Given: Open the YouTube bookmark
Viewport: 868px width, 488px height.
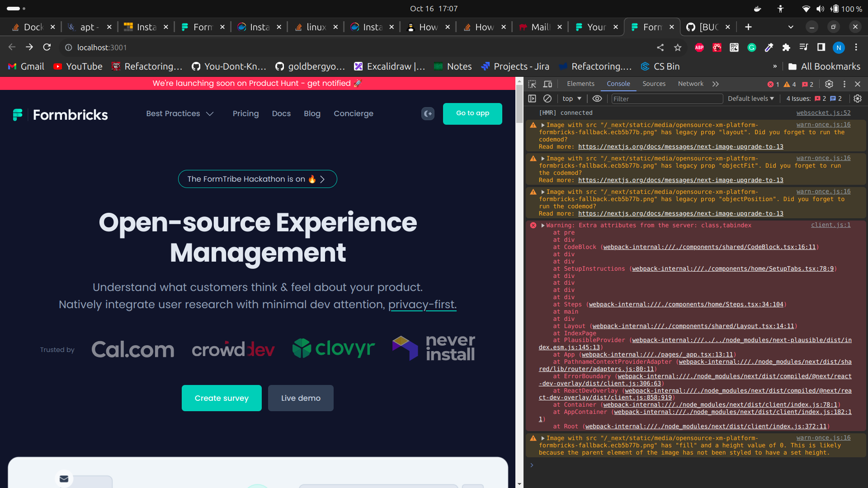Looking at the screenshot, I should tap(77, 66).
